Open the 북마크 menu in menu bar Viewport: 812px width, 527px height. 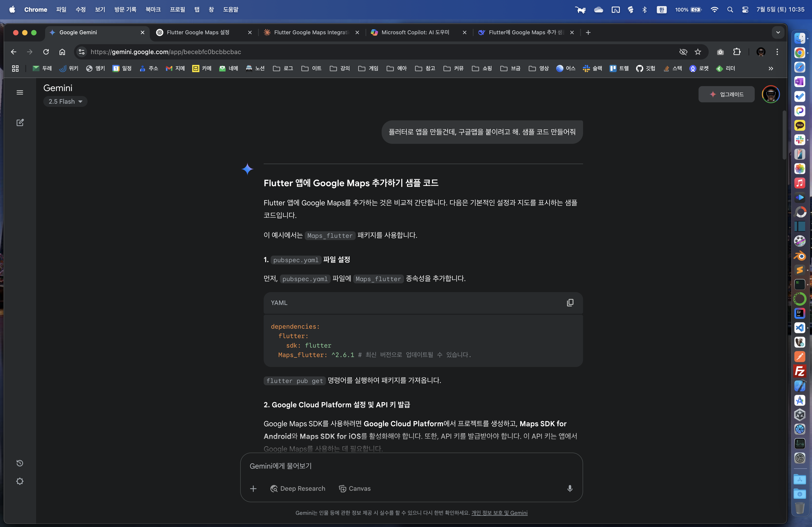tap(153, 9)
